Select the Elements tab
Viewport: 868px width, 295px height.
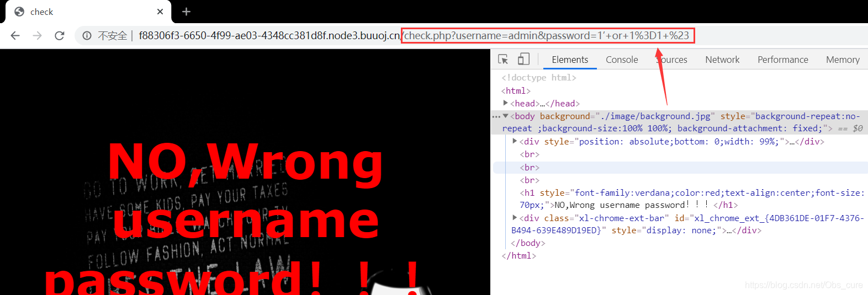[570, 60]
